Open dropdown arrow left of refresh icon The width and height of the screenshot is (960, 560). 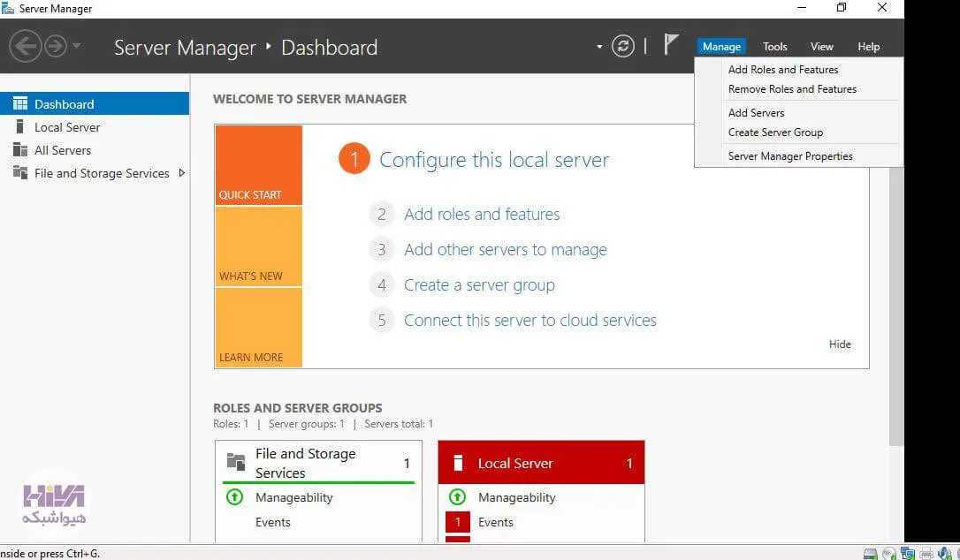[599, 47]
